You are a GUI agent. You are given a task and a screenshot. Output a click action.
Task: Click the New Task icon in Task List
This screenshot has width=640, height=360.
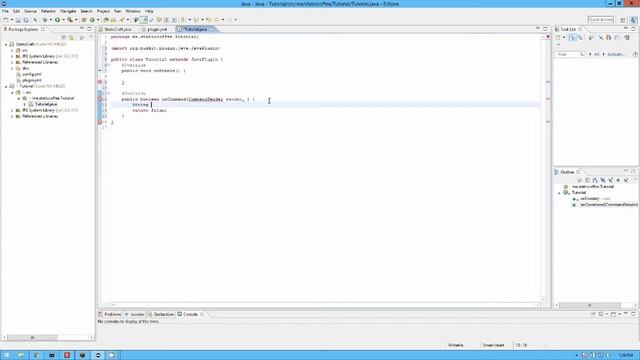coord(558,37)
